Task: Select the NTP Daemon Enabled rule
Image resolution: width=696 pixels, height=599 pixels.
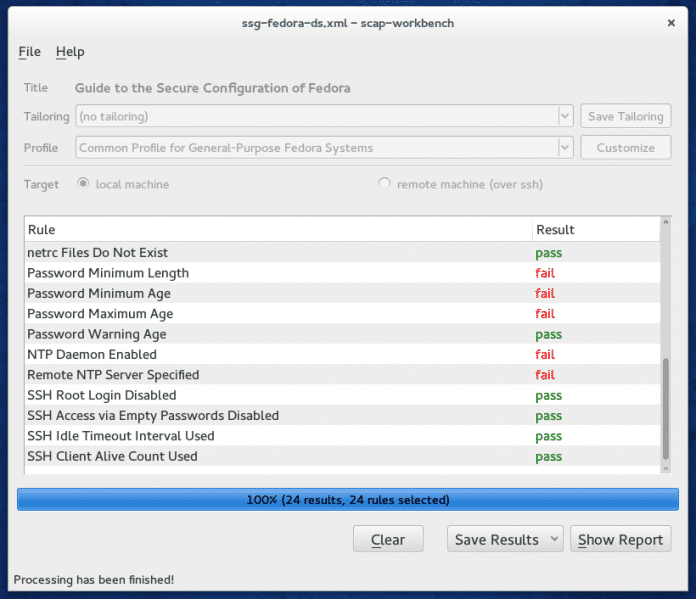Action: [92, 355]
